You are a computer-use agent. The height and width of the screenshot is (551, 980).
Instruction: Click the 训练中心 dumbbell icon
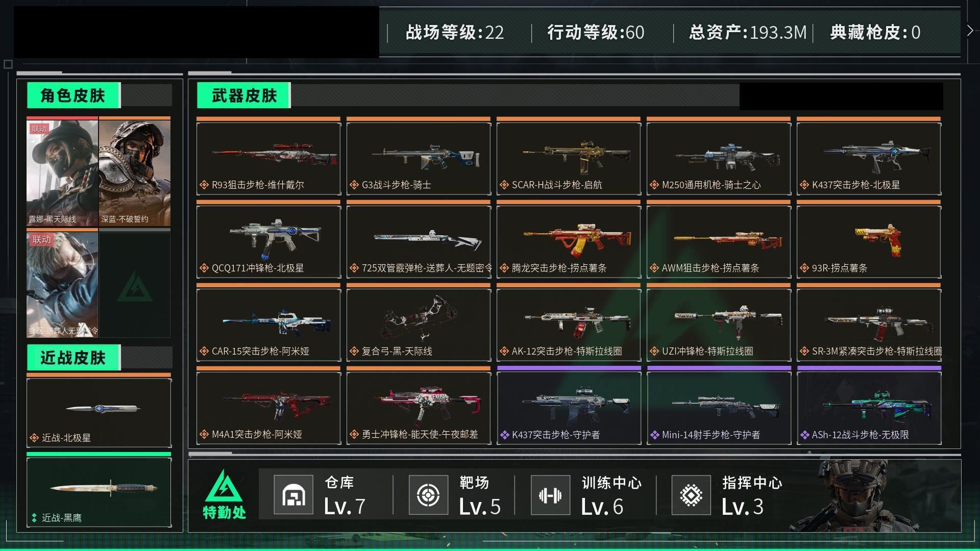pos(550,494)
